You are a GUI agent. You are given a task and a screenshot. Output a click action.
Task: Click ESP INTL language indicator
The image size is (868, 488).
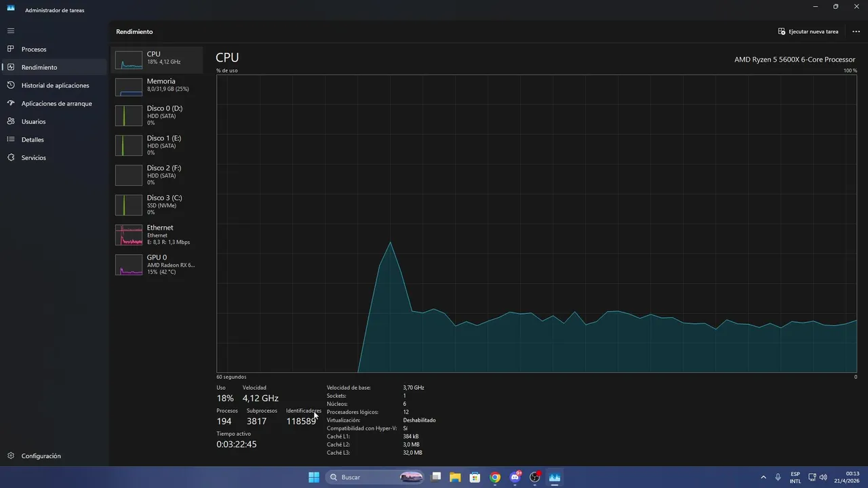(795, 477)
